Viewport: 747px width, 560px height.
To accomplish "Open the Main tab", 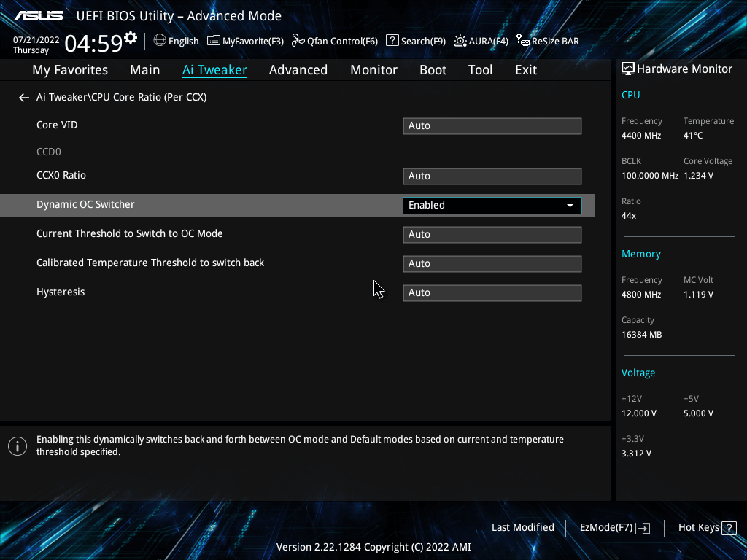I will coord(145,70).
